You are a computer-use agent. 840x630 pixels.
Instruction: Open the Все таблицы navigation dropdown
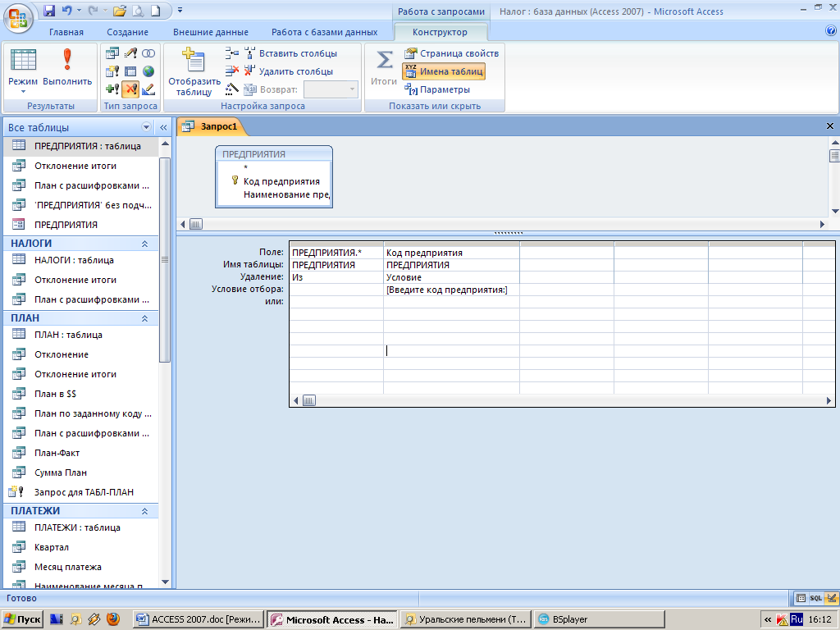point(146,127)
